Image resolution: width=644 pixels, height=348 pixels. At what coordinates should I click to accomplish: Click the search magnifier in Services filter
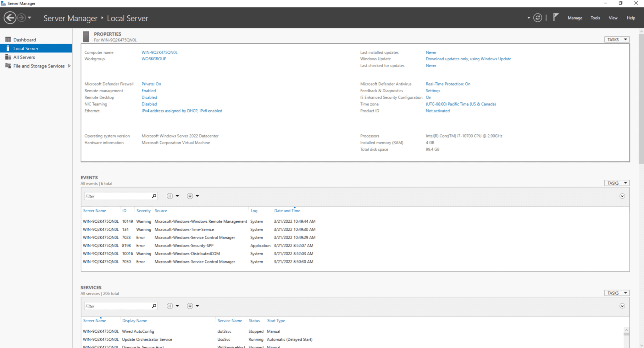(x=154, y=306)
